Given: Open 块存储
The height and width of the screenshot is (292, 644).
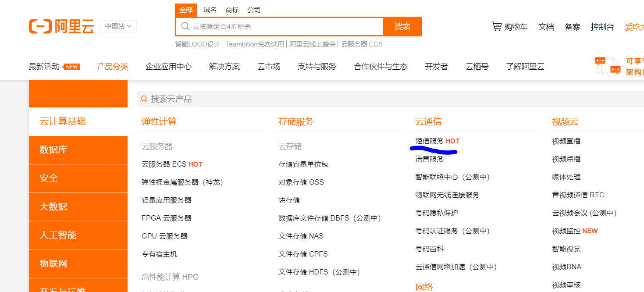Looking at the screenshot, I should (289, 200).
